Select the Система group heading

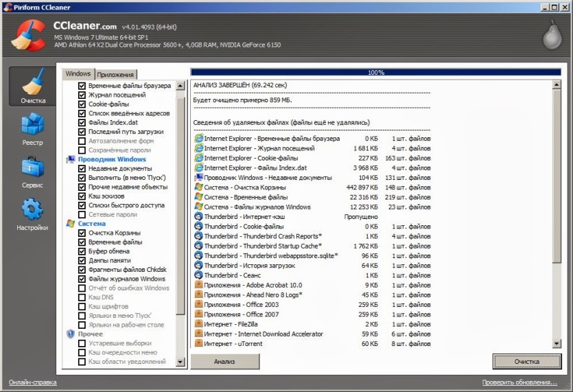click(92, 223)
